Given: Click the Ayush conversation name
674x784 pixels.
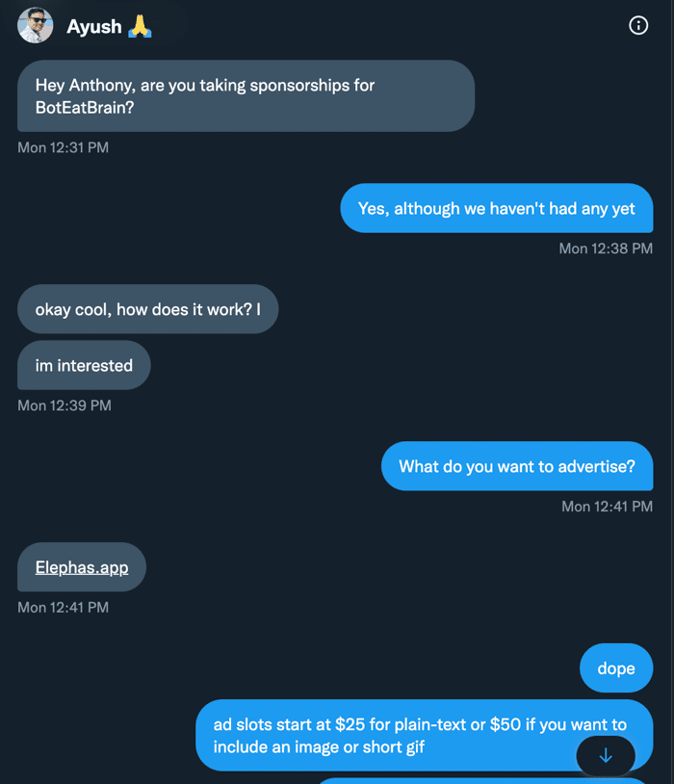Looking at the screenshot, I should tap(94, 26).
